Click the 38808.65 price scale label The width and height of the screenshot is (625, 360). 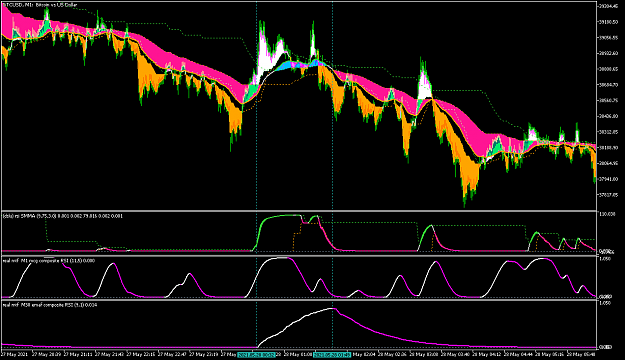coord(609,69)
